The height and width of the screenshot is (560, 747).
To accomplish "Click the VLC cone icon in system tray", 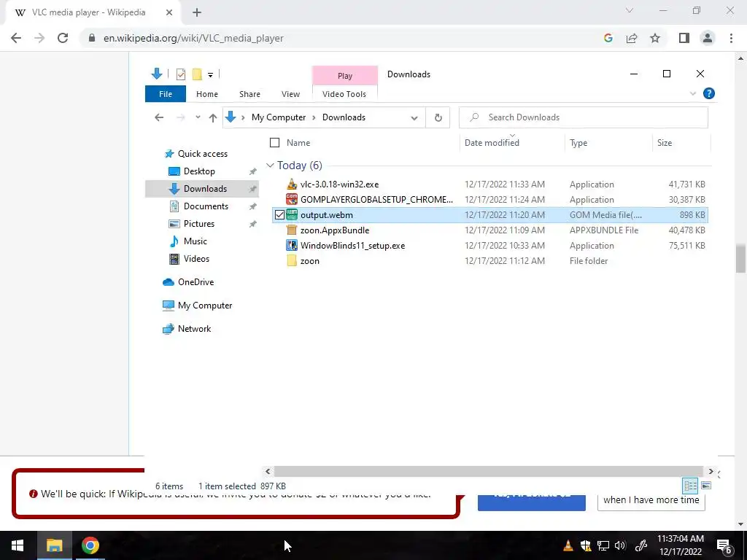I will 568,545.
